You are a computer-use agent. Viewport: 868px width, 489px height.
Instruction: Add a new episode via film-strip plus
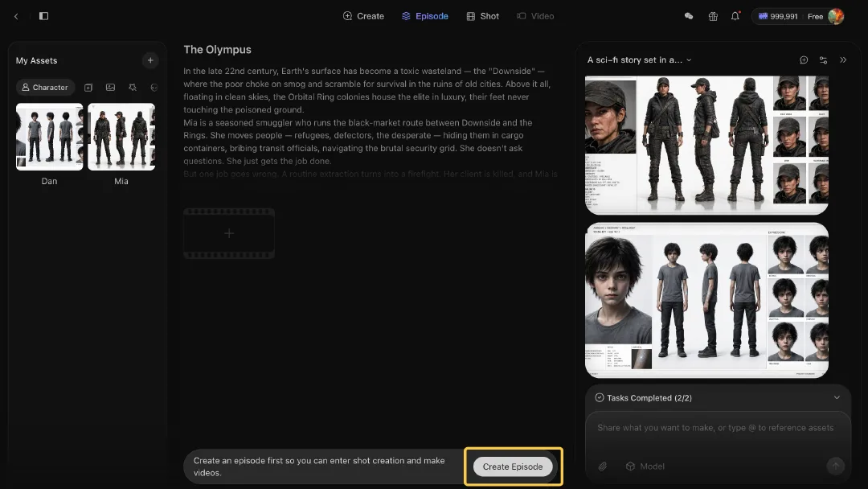click(x=228, y=234)
